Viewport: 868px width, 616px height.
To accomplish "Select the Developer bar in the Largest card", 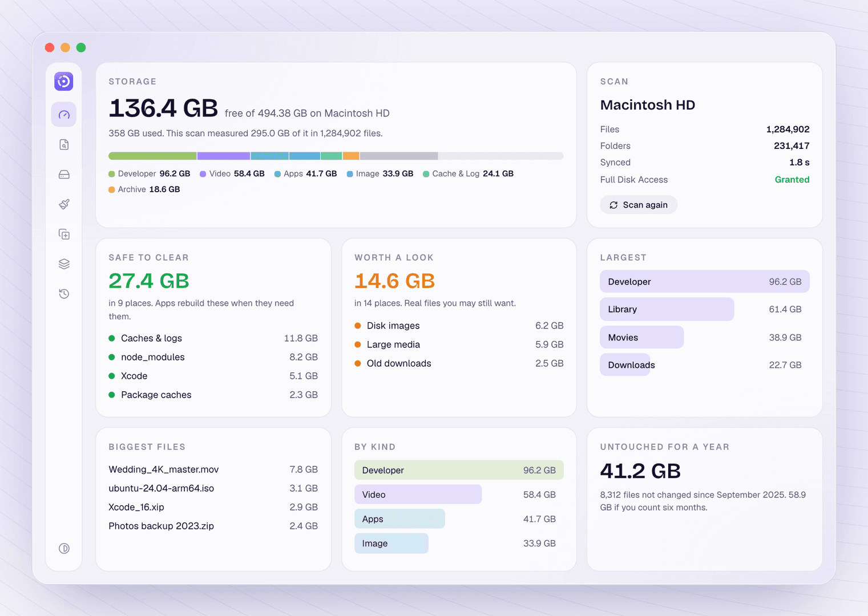I will (x=705, y=282).
